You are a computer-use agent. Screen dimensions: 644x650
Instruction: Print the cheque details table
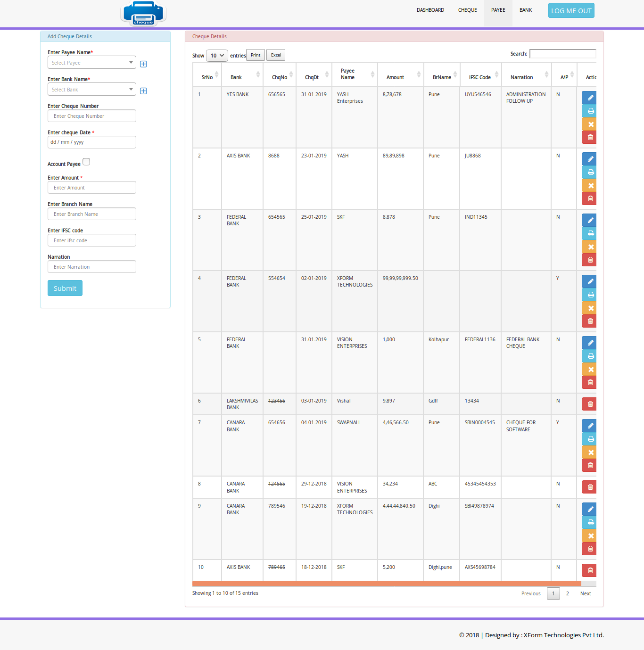256,55
